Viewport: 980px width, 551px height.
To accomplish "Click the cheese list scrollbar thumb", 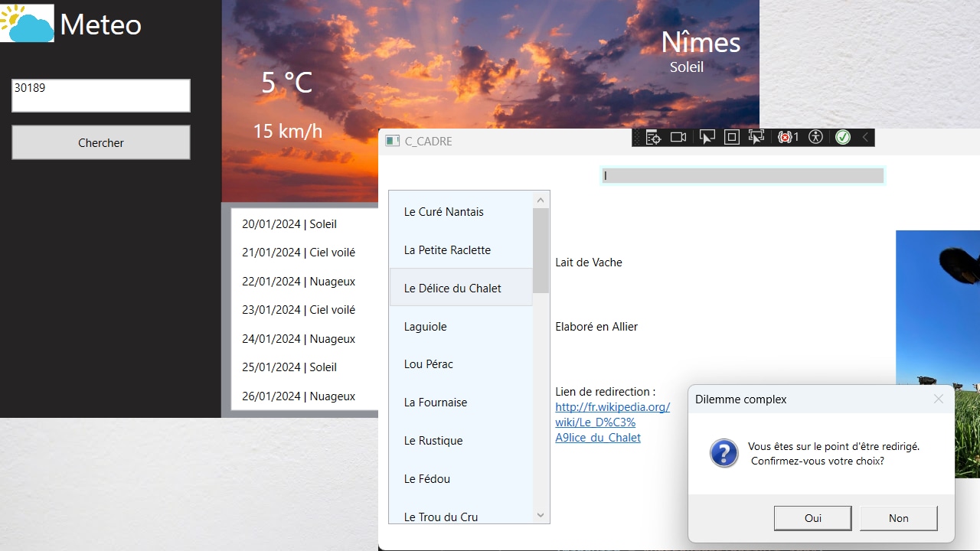I will point(541,250).
